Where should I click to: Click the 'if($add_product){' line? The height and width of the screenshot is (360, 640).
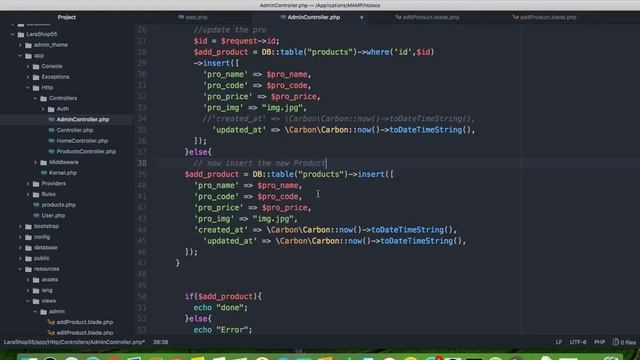coord(223,297)
